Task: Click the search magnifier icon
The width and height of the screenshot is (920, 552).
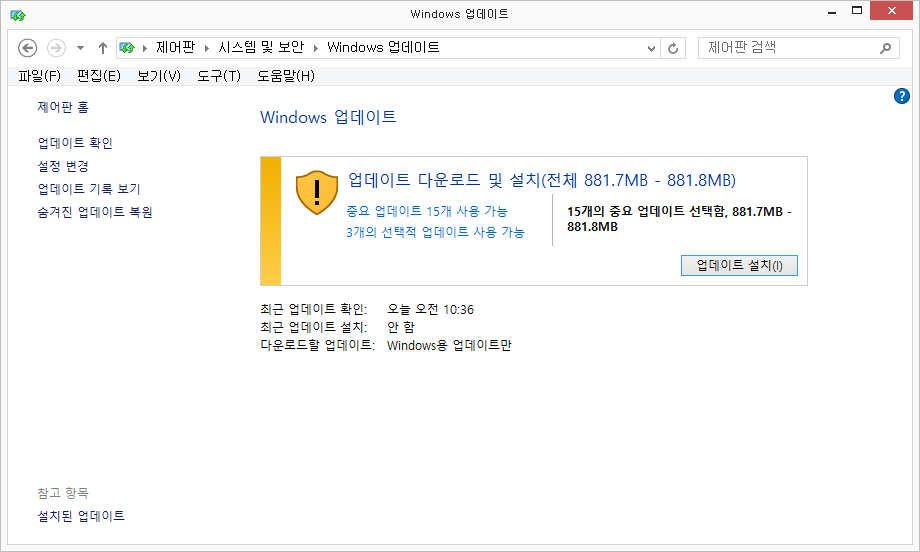Action: tap(885, 48)
